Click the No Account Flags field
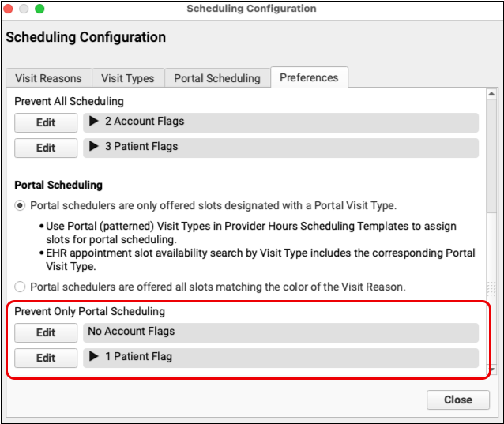This screenshot has height=424, width=504. 280,332
